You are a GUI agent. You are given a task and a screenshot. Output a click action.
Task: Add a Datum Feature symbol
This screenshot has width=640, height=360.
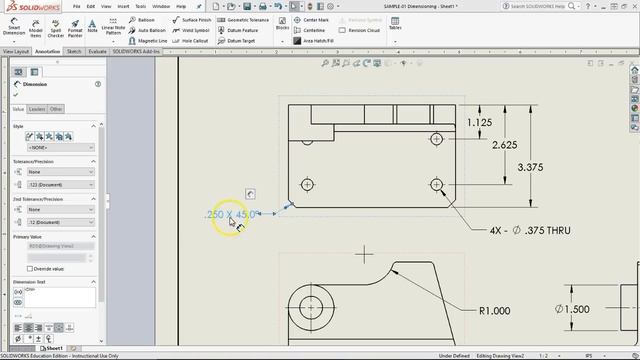(x=238, y=30)
